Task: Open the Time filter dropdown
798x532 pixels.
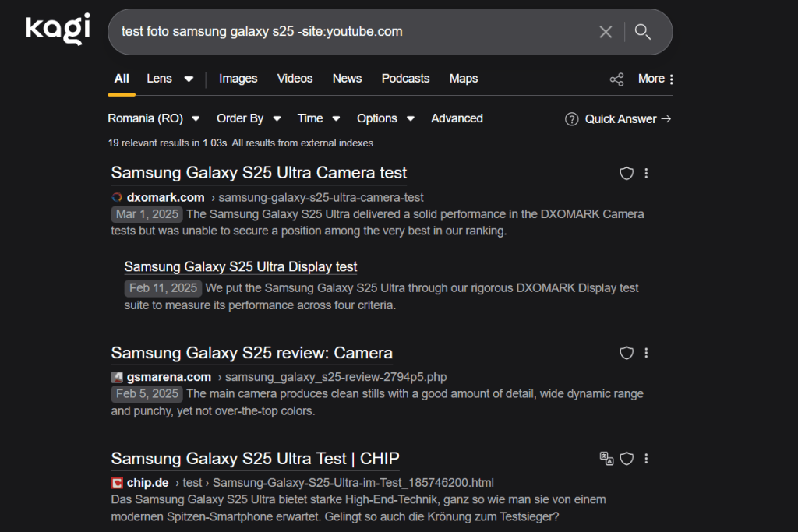Action: (319, 118)
